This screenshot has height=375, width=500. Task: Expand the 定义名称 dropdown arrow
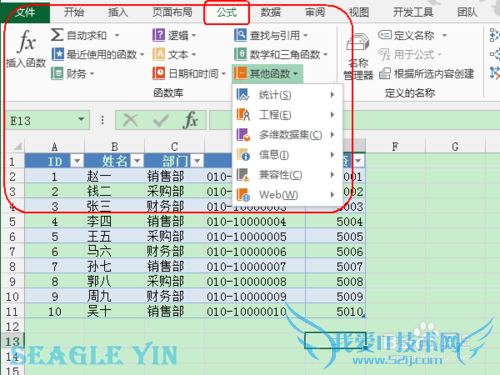point(444,35)
